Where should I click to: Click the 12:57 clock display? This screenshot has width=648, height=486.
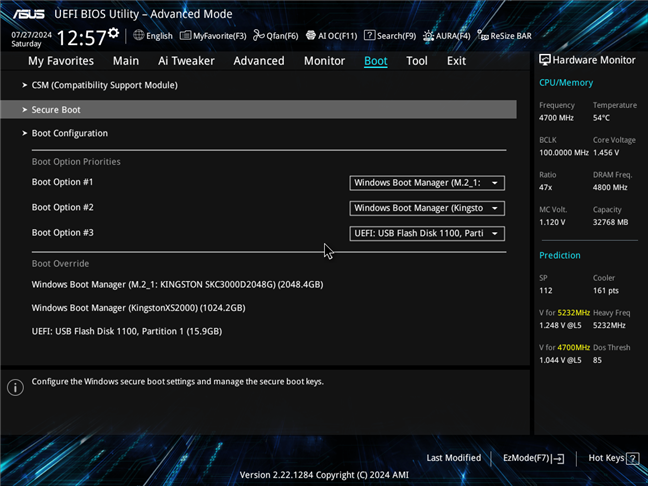coord(81,38)
